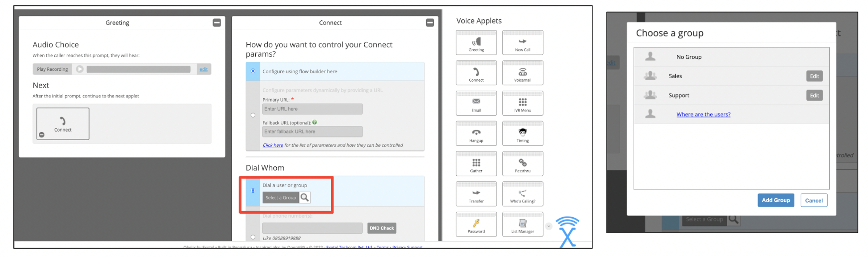Click the Add Group button

click(775, 200)
